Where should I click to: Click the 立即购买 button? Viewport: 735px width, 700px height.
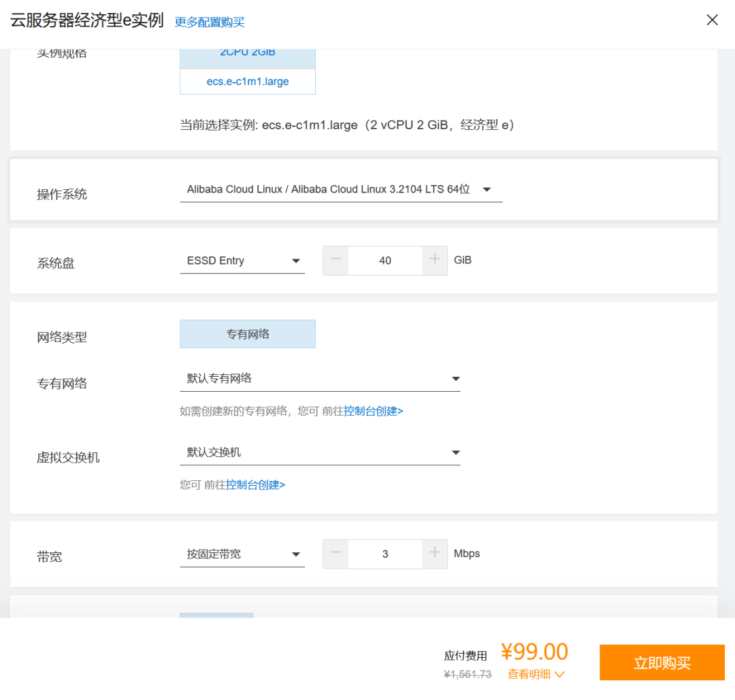click(x=662, y=663)
